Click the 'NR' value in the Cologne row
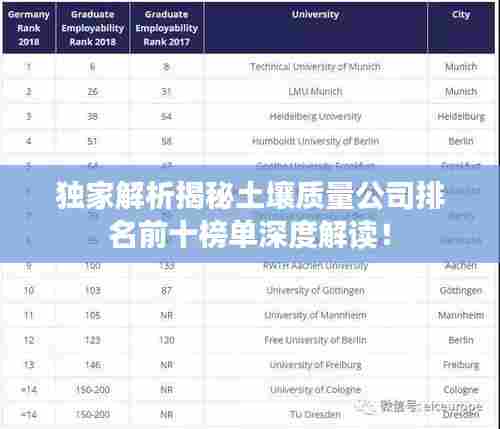This screenshot has height=429, width=500. (x=166, y=389)
